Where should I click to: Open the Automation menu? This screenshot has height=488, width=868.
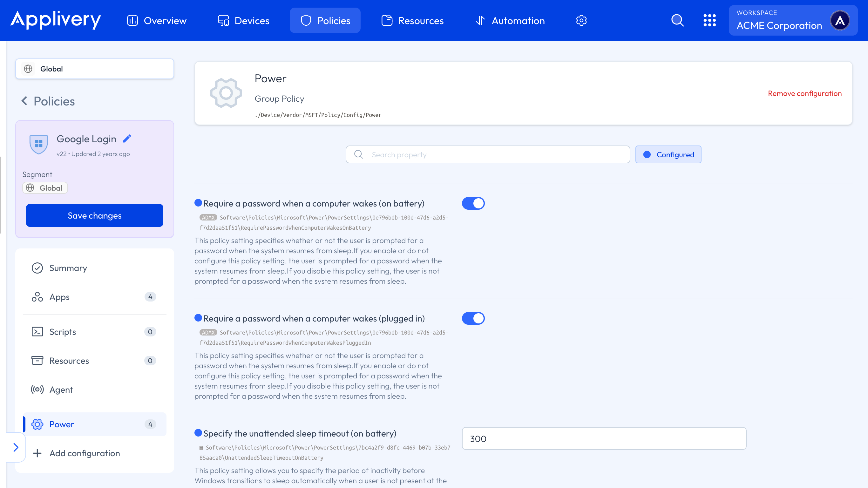coord(510,21)
